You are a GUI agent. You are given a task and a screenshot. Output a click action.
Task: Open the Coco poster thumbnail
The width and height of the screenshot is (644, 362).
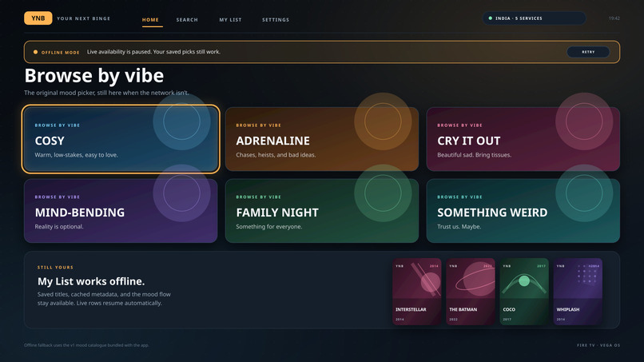pos(524,292)
